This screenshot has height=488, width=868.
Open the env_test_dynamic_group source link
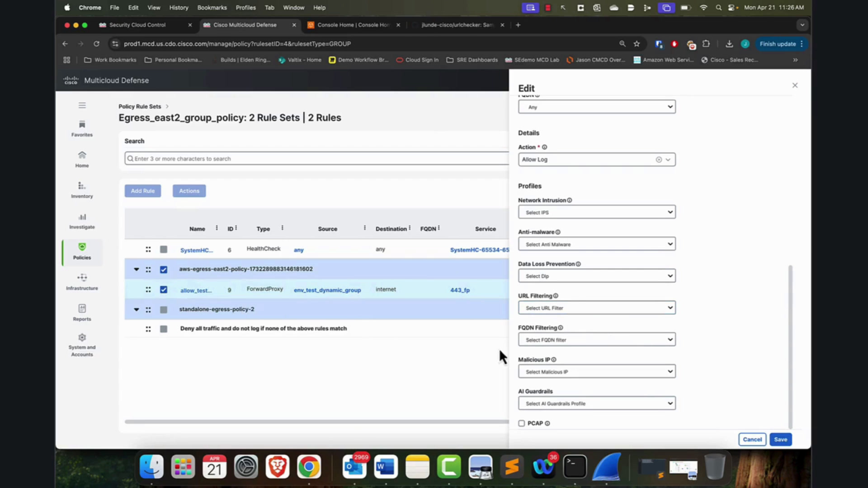(x=327, y=290)
